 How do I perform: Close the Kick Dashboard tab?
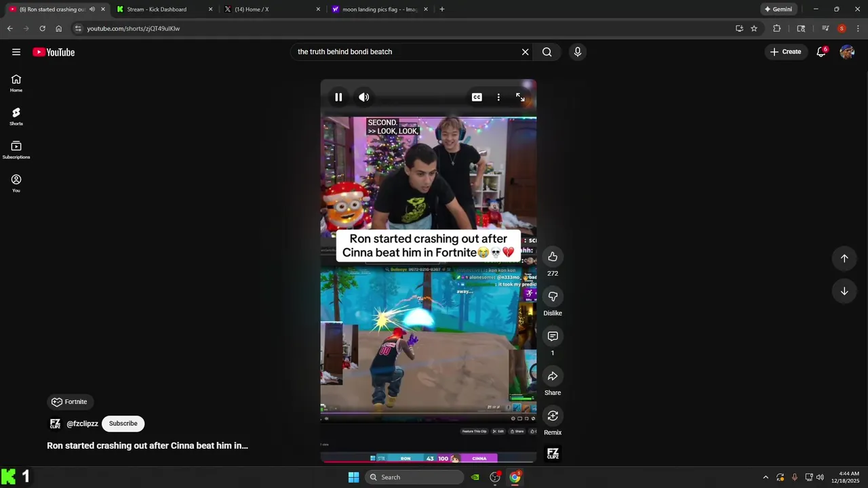pyautogui.click(x=210, y=9)
